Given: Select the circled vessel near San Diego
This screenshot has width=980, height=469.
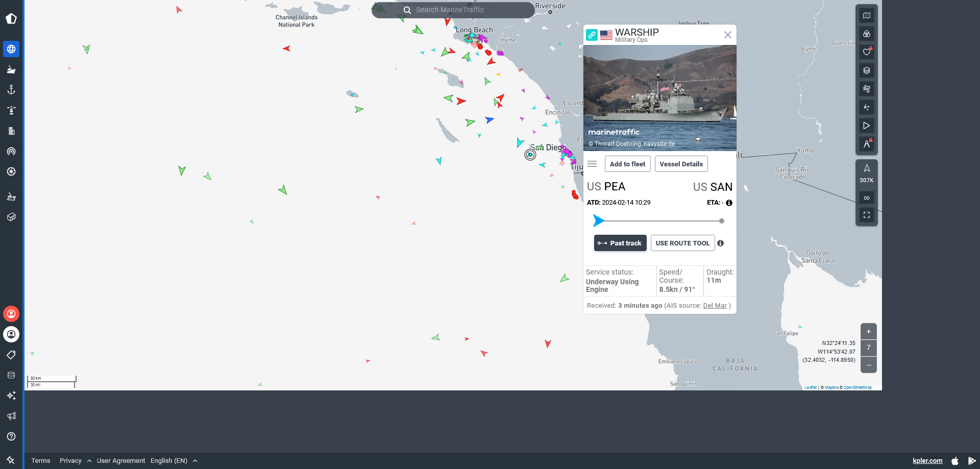Looking at the screenshot, I should coord(530,155).
